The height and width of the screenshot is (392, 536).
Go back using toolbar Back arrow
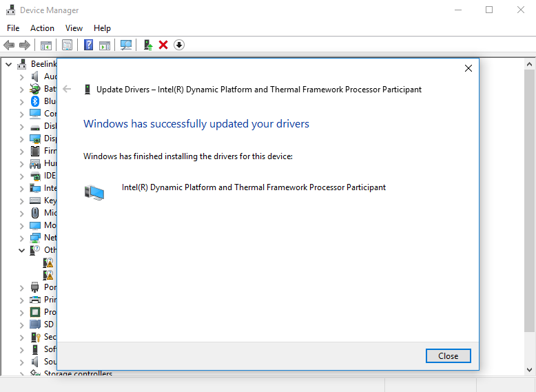(9, 45)
